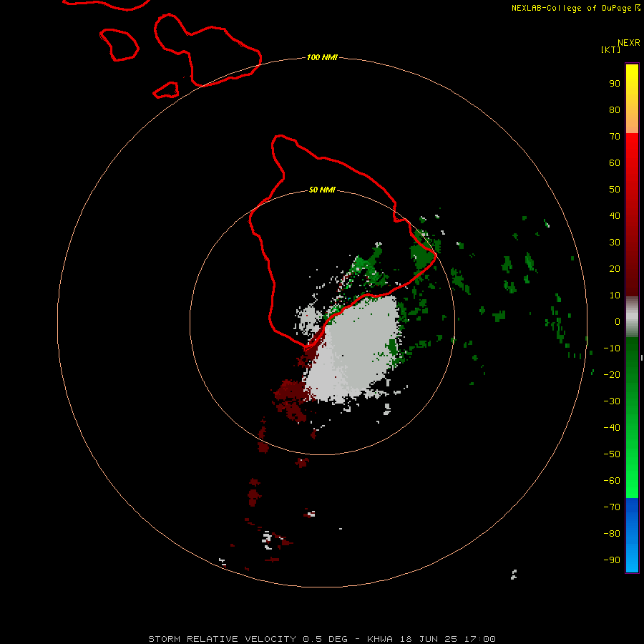The width and height of the screenshot is (644, 644).
Task: Click the yellow-orange top segment of color bar
Action: (632, 99)
